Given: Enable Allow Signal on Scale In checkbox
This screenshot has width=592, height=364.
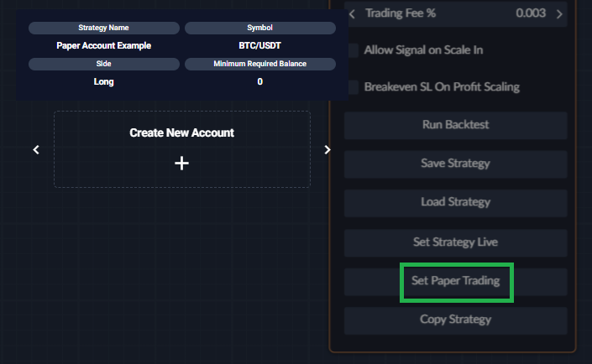Looking at the screenshot, I should [x=354, y=50].
